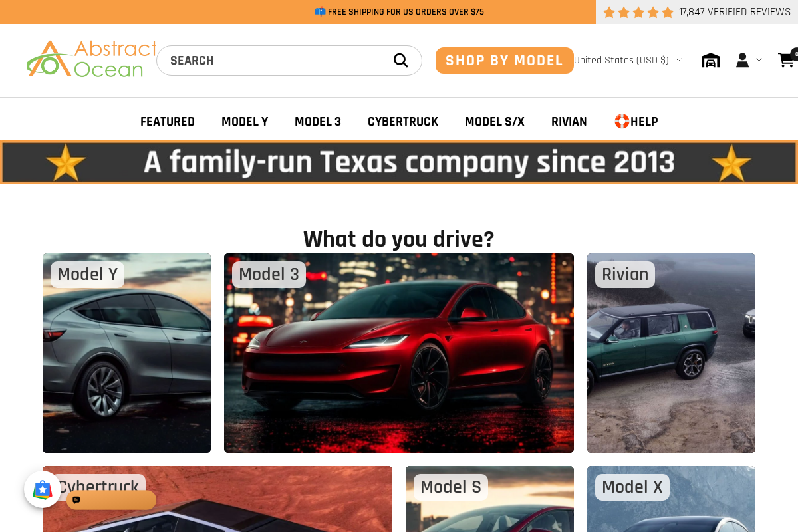Select the green Rivian tile
The height and width of the screenshot is (532, 798).
[x=670, y=352]
